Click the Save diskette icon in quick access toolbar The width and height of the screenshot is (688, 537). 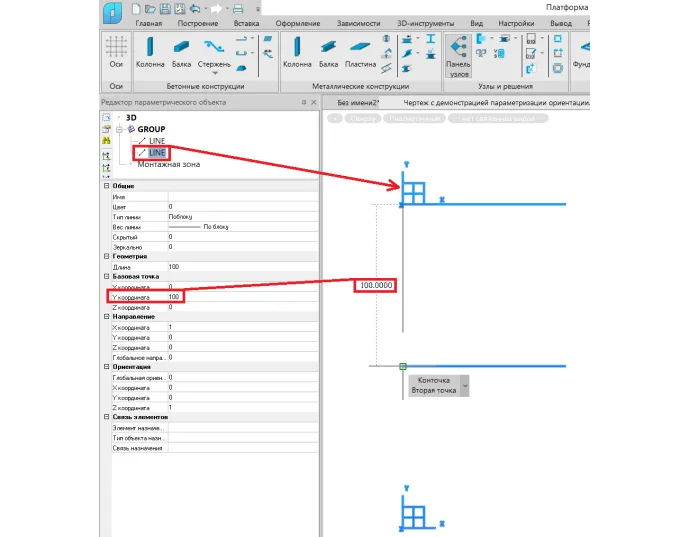coord(165,9)
